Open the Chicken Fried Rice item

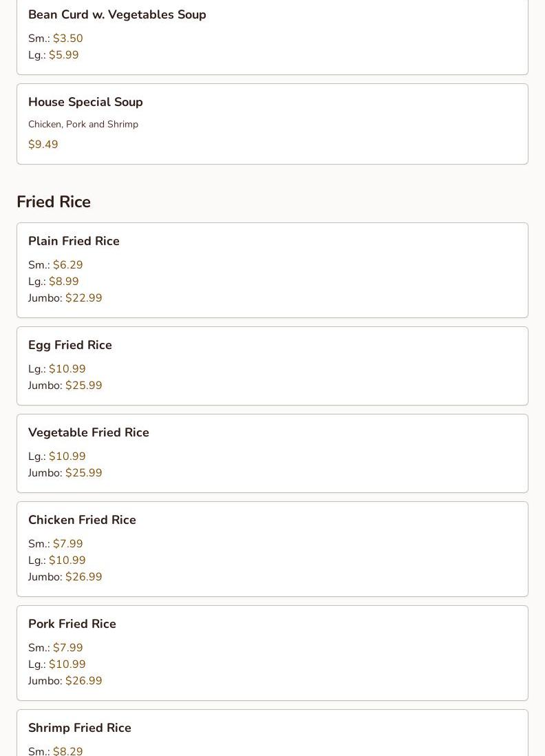82,520
